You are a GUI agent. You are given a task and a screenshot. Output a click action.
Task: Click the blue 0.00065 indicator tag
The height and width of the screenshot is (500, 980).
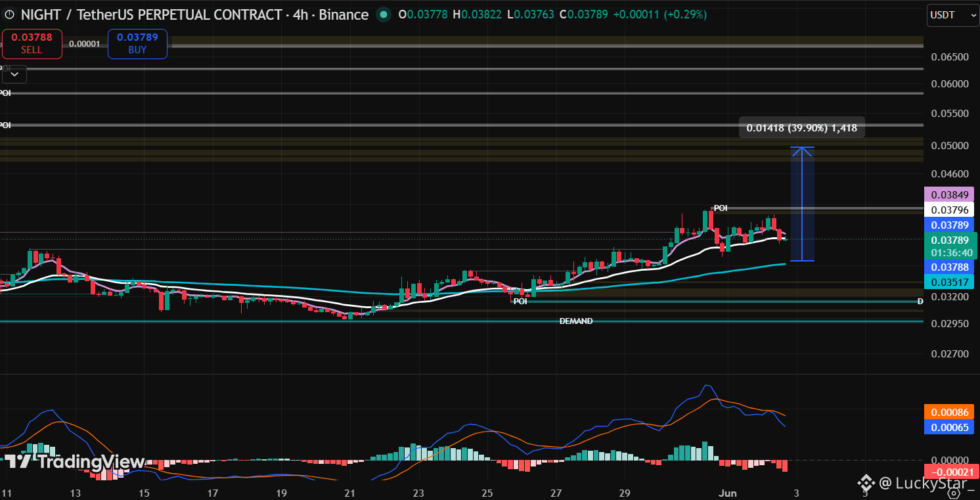[x=950, y=427]
